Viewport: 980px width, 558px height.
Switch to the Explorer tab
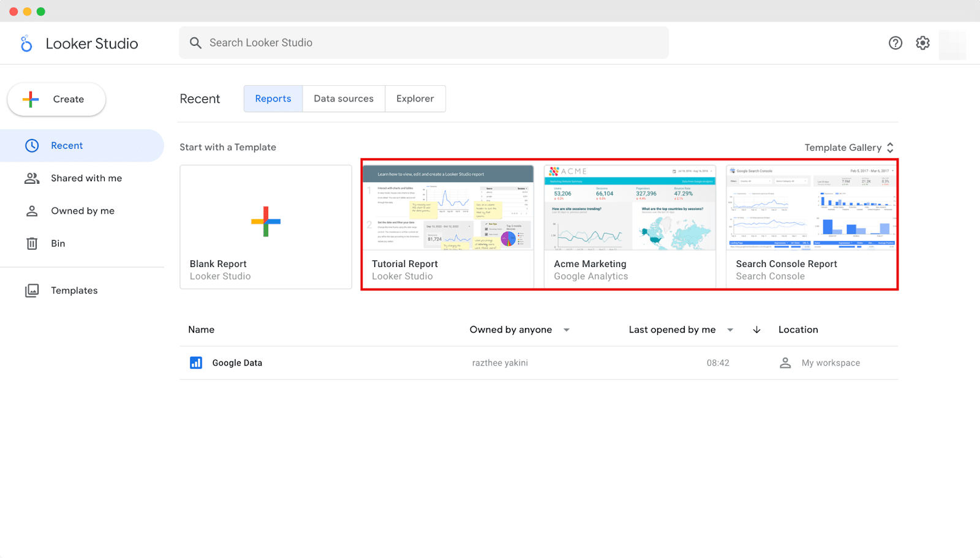point(415,99)
